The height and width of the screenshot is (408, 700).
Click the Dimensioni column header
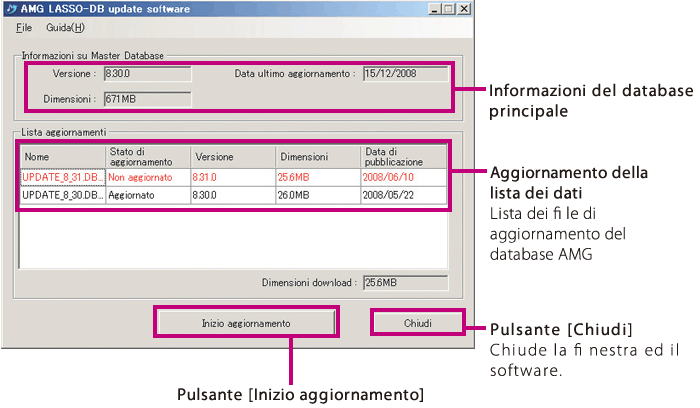(x=318, y=157)
